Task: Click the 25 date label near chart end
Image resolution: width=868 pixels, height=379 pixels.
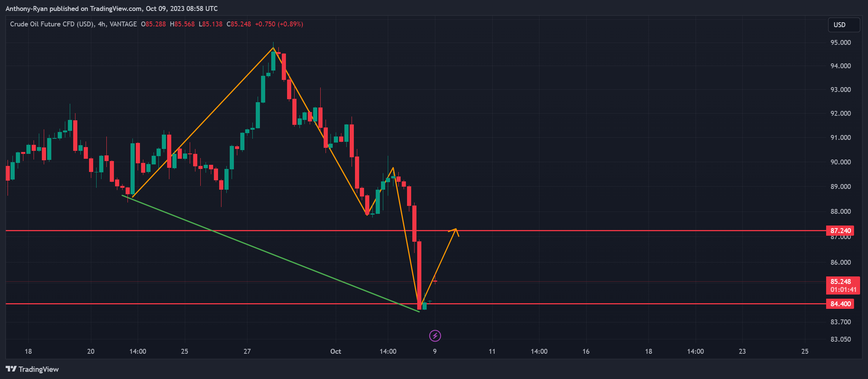Action: 805,351
